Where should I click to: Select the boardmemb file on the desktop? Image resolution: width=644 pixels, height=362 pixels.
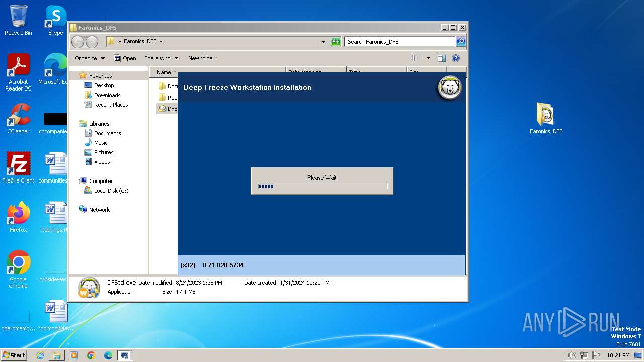[18, 320]
